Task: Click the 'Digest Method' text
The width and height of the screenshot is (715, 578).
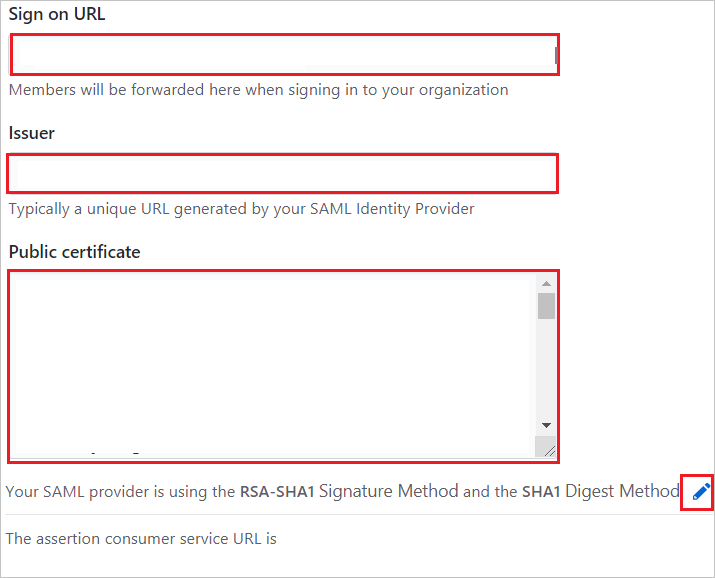Action: [x=622, y=491]
